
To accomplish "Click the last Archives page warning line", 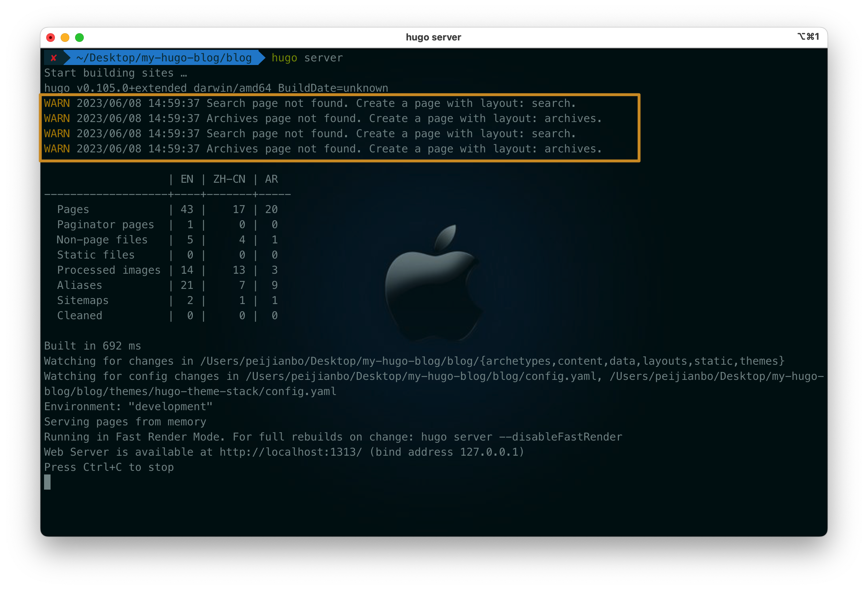I will coord(323,149).
